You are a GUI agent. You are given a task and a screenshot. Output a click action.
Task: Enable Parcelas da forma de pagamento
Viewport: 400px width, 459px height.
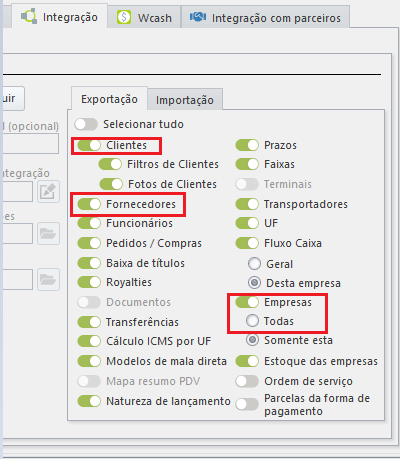click(x=247, y=404)
